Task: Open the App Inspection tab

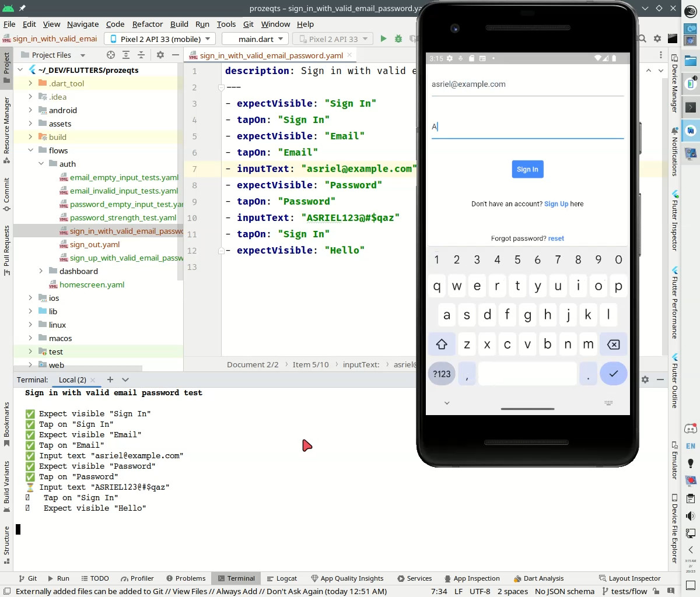Action: pyautogui.click(x=472, y=578)
